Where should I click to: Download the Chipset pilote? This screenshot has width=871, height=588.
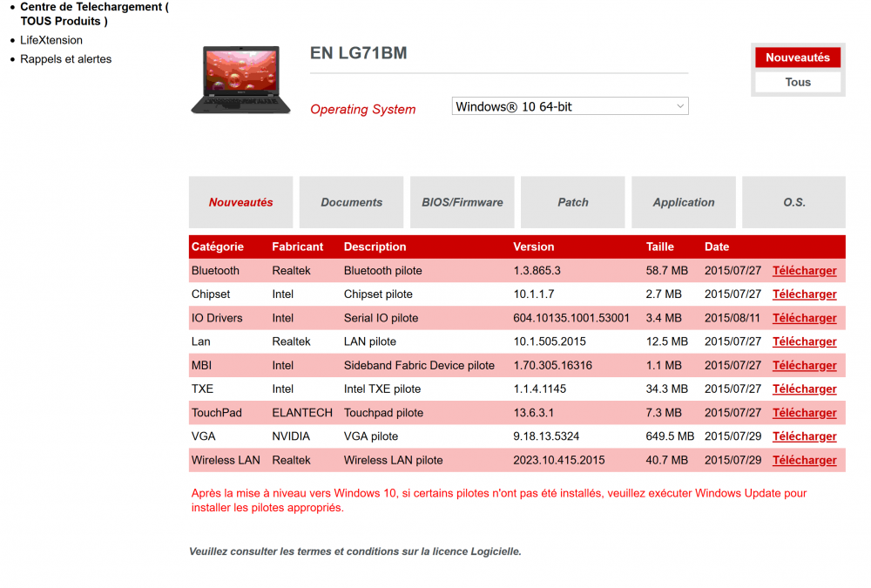coord(804,294)
